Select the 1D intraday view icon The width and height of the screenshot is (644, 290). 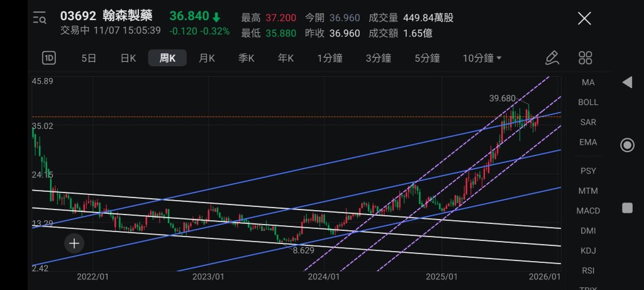coord(49,58)
